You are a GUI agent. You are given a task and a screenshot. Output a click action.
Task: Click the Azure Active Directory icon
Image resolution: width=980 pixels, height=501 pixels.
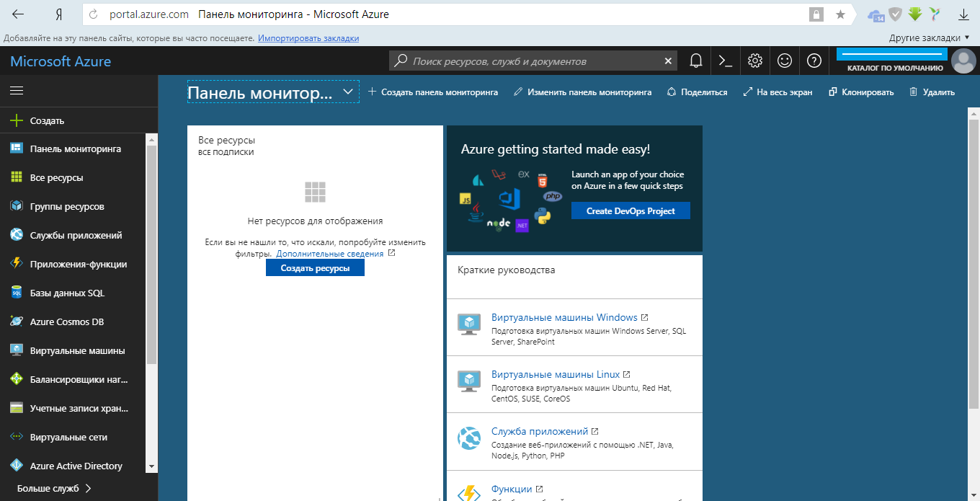click(x=17, y=466)
